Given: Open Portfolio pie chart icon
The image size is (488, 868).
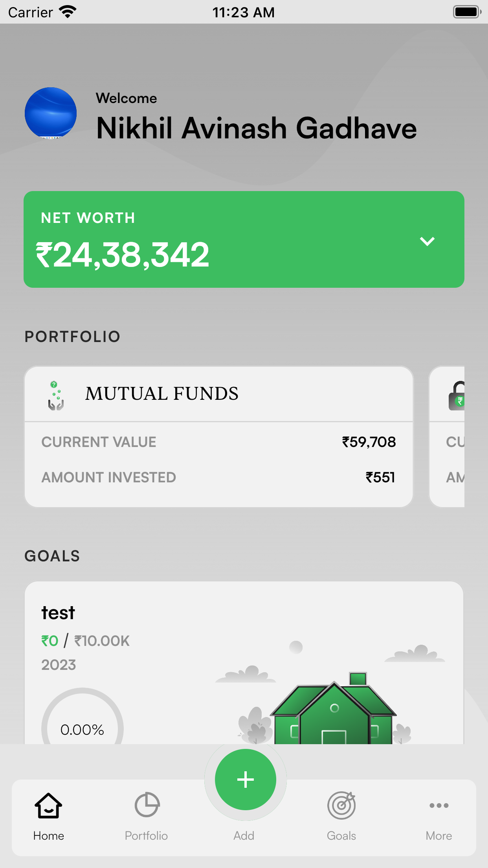Looking at the screenshot, I should (147, 805).
